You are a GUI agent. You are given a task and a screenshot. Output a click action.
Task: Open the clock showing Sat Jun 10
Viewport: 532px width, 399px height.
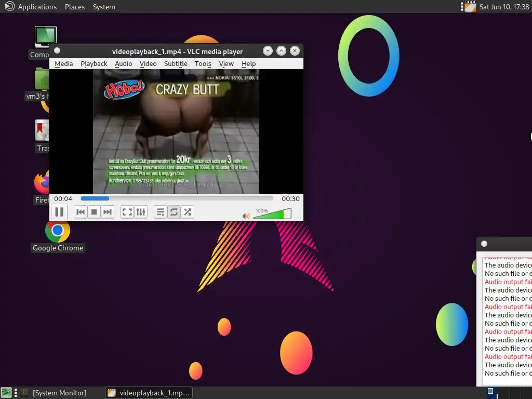504,7
